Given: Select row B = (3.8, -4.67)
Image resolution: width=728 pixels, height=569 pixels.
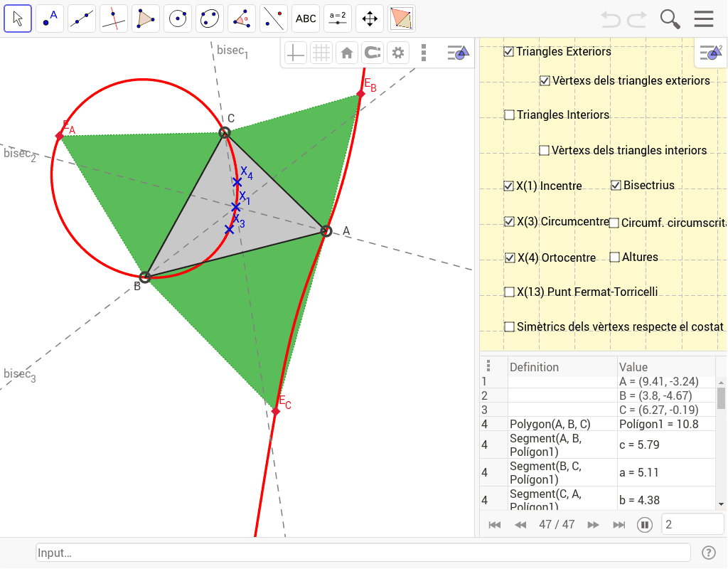Looking at the screenshot, I should [598, 395].
